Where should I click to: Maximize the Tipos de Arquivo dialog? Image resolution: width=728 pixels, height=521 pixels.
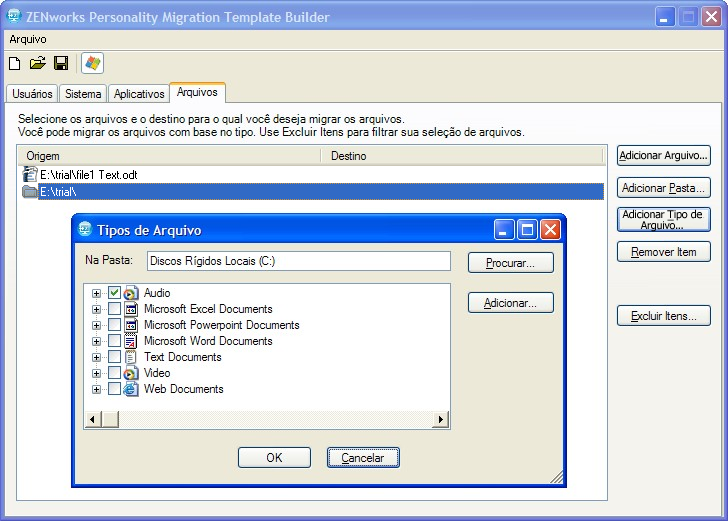pyautogui.click(x=527, y=229)
